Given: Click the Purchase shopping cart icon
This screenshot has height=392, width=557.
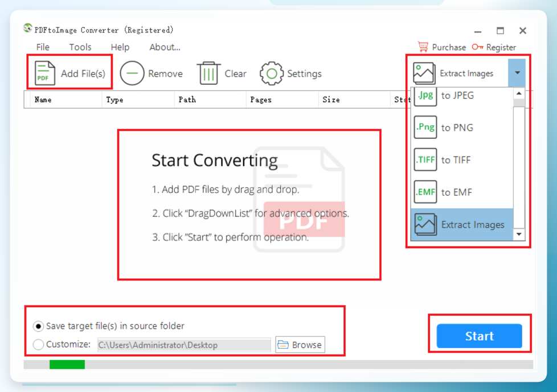Looking at the screenshot, I should click(x=423, y=47).
